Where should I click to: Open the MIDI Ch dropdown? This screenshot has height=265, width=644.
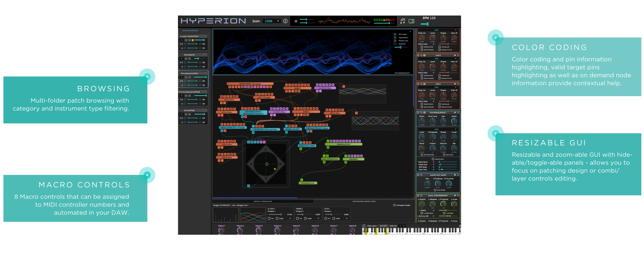coord(402,226)
